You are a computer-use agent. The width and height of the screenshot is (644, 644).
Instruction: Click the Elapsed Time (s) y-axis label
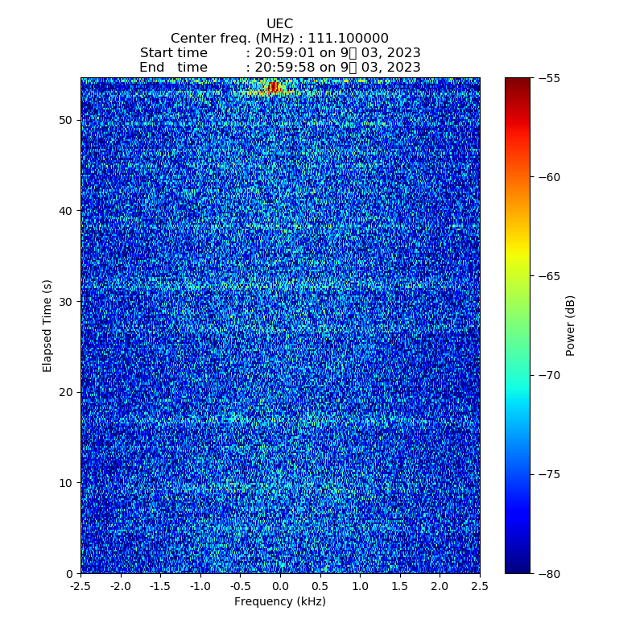pos(47,325)
